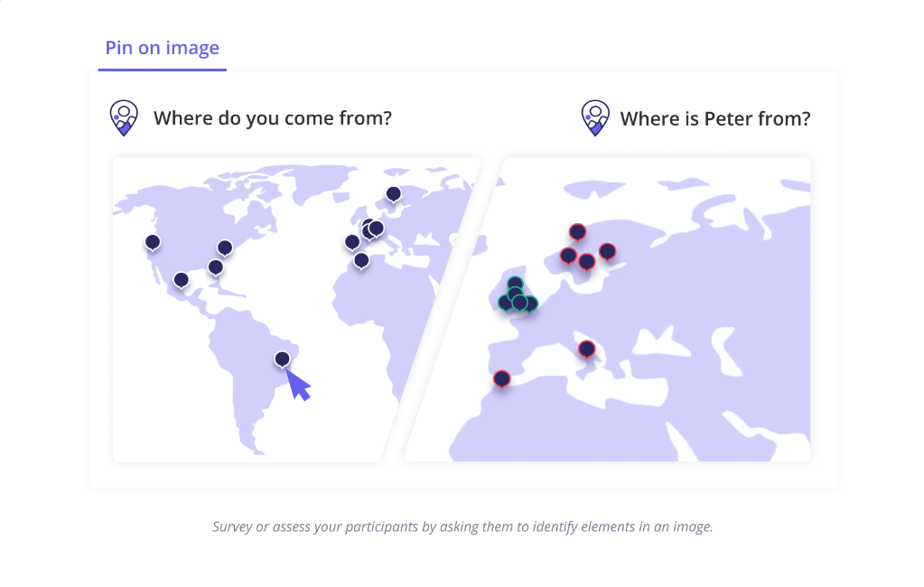Click the pin in Scandinavia on the world map
Viewport: 924px width, 587px height.
coord(394,194)
